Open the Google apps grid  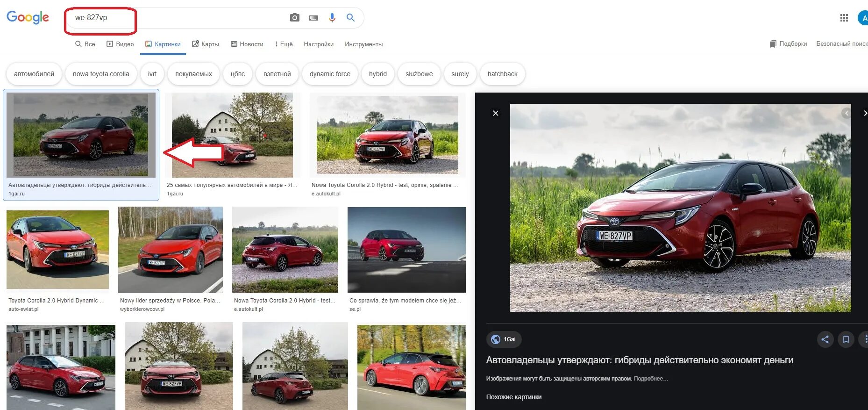coord(844,18)
